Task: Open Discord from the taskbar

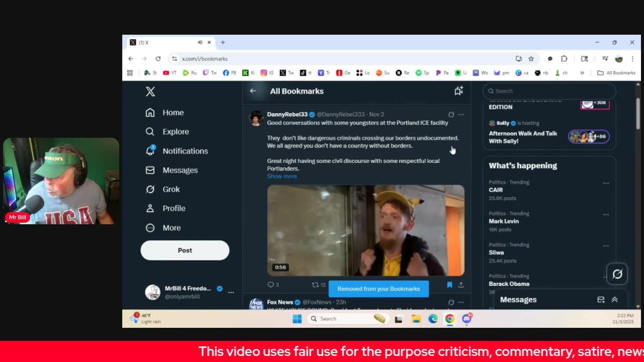Action: pyautogui.click(x=466, y=319)
